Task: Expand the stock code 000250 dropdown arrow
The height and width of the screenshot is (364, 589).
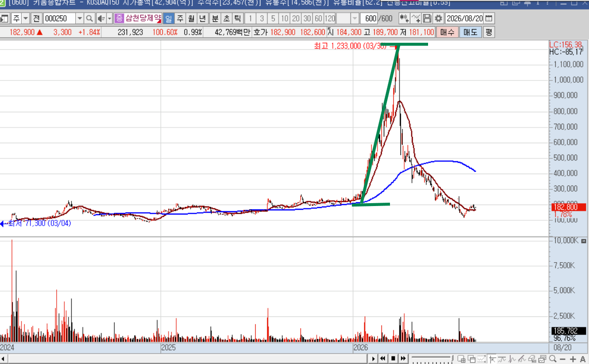Action: (80, 19)
